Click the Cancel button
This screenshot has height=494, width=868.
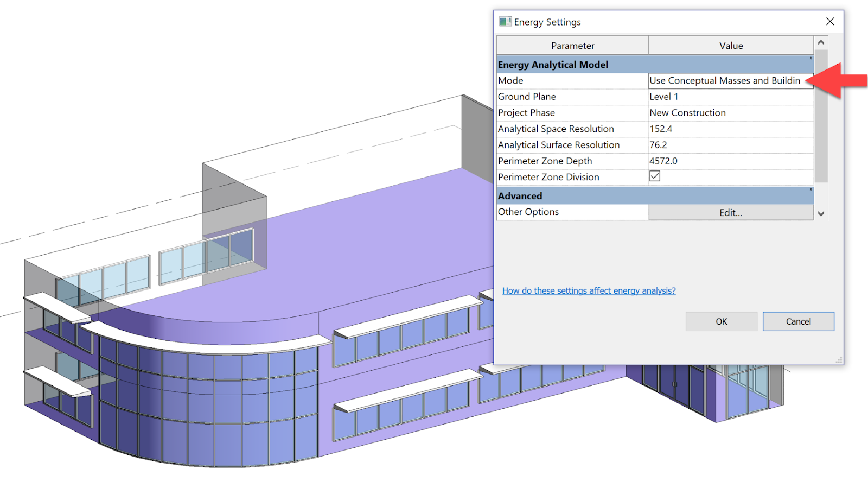coord(799,321)
